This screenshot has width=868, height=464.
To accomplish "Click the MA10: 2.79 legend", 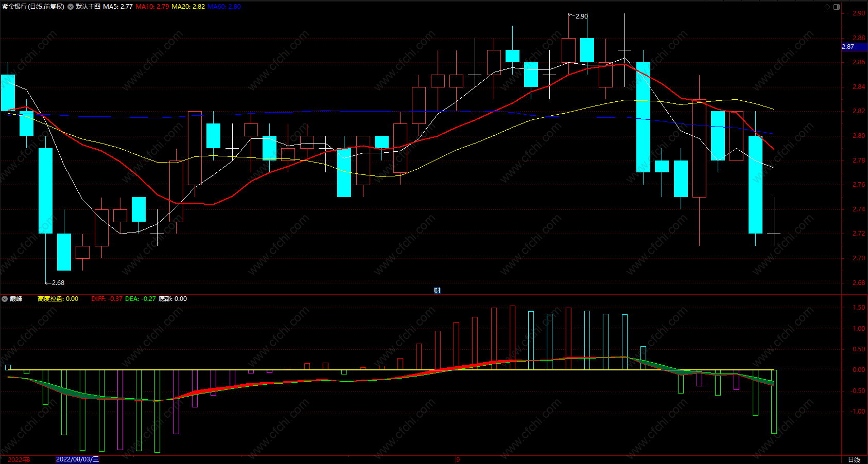I will [152, 7].
